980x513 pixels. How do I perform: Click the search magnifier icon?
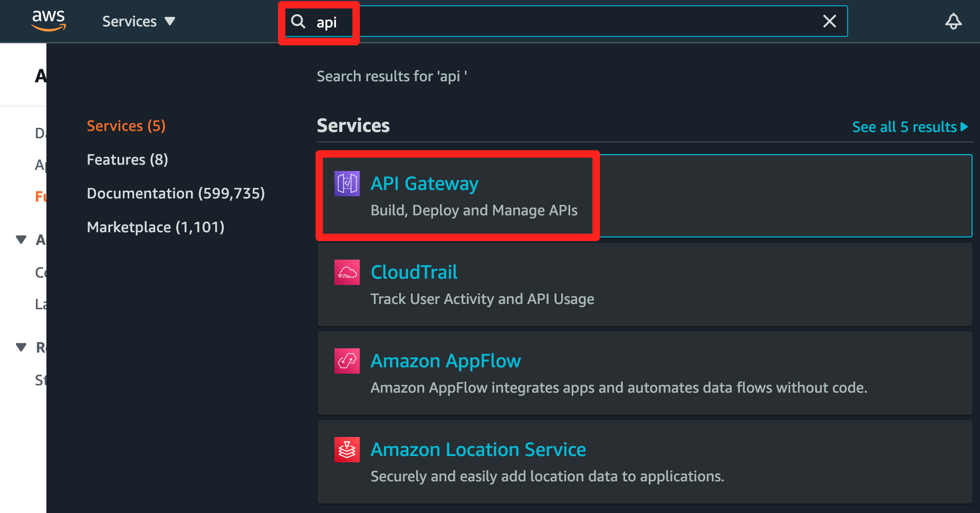(299, 22)
